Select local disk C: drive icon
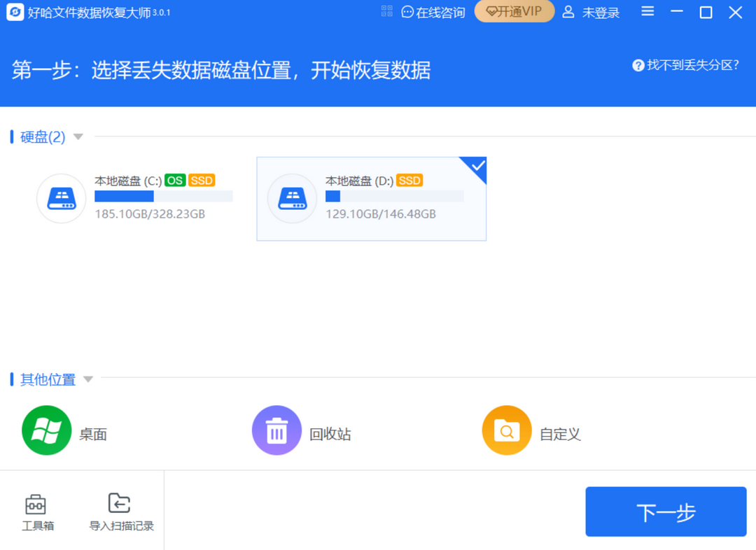The height and width of the screenshot is (550, 756). 62,199
